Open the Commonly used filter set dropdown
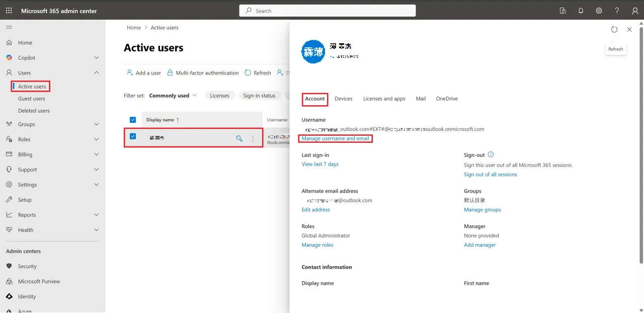The image size is (644, 313). 173,96
